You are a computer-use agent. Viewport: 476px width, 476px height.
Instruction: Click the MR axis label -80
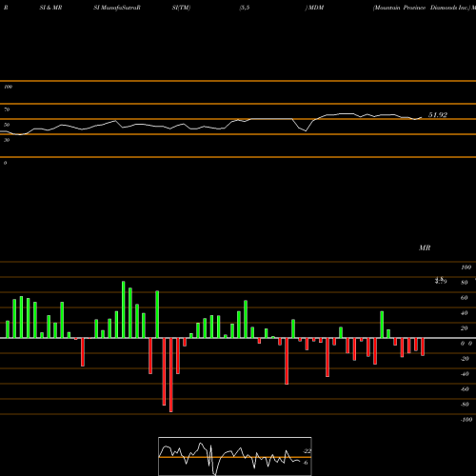tap(465, 405)
